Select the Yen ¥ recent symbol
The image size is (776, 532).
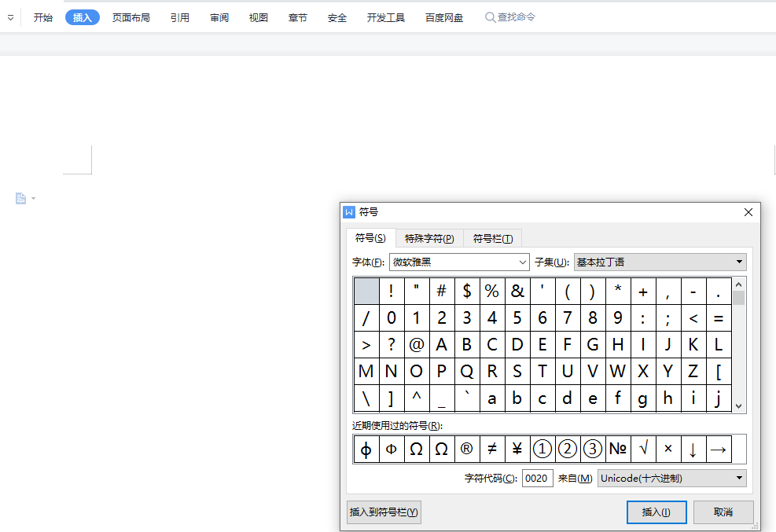pos(517,449)
